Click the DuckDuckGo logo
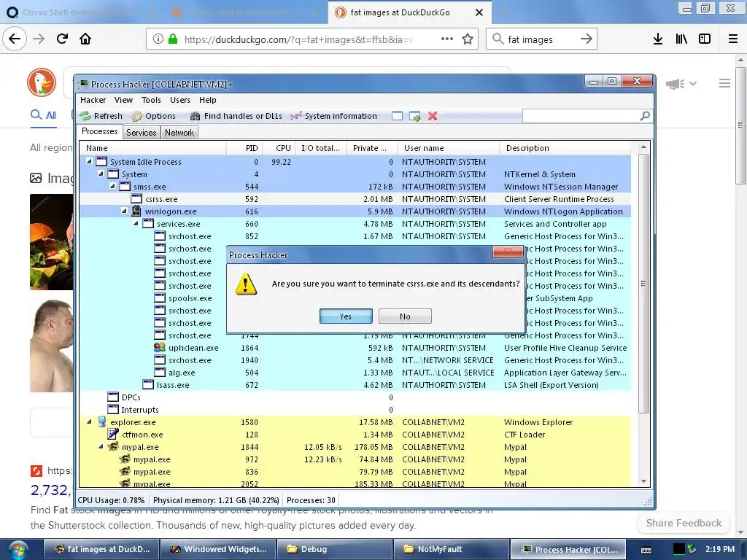This screenshot has width=747, height=560. (x=42, y=82)
